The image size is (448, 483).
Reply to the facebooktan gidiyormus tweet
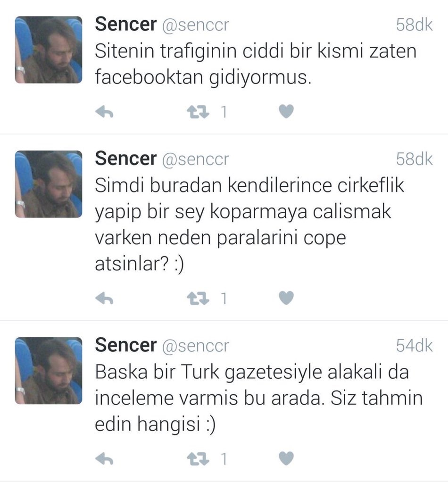(104, 112)
